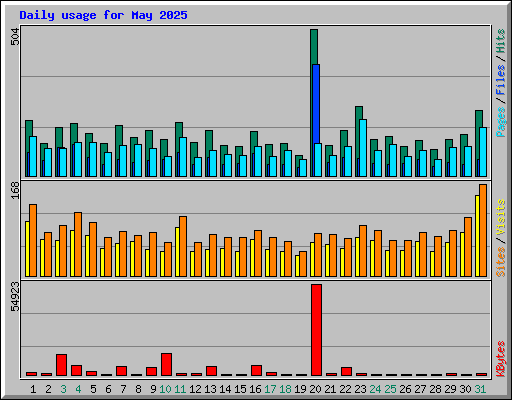Click the tall red KBytes bar for day 20
Image resolution: width=512 pixels, height=400 pixels.
pyautogui.click(x=316, y=330)
